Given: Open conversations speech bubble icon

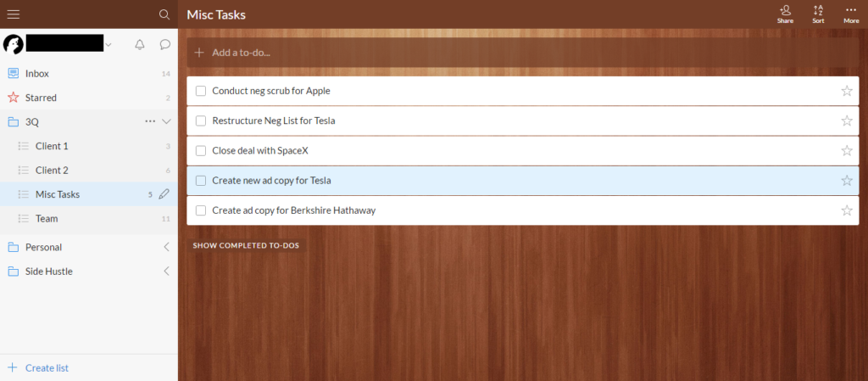Looking at the screenshot, I should [165, 45].
